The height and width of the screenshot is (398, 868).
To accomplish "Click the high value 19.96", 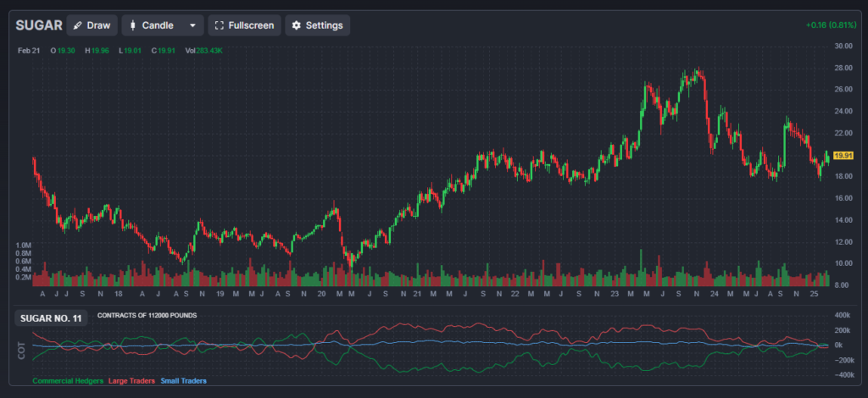I will pyautogui.click(x=100, y=51).
